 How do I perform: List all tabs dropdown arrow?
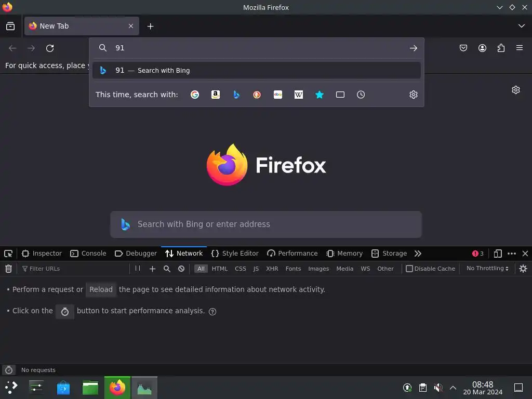[x=522, y=26]
